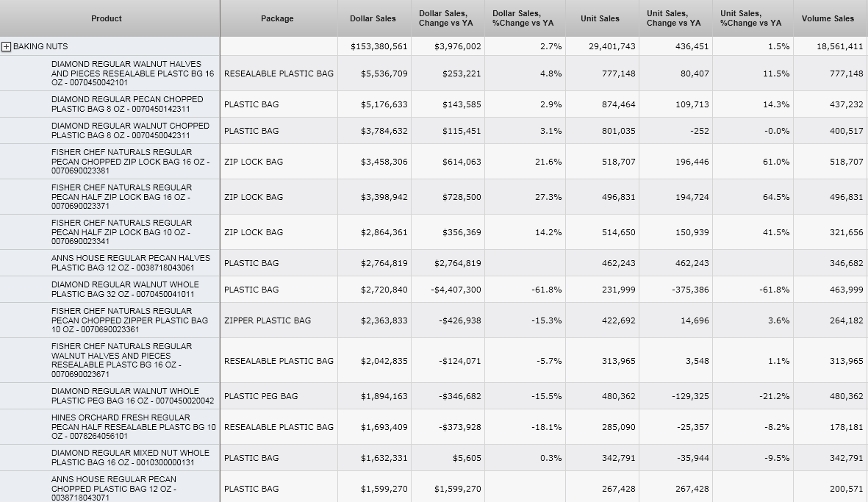Select Dollar Sales, Change vs YA header
This screenshot has height=502, width=868.
tap(446, 18)
